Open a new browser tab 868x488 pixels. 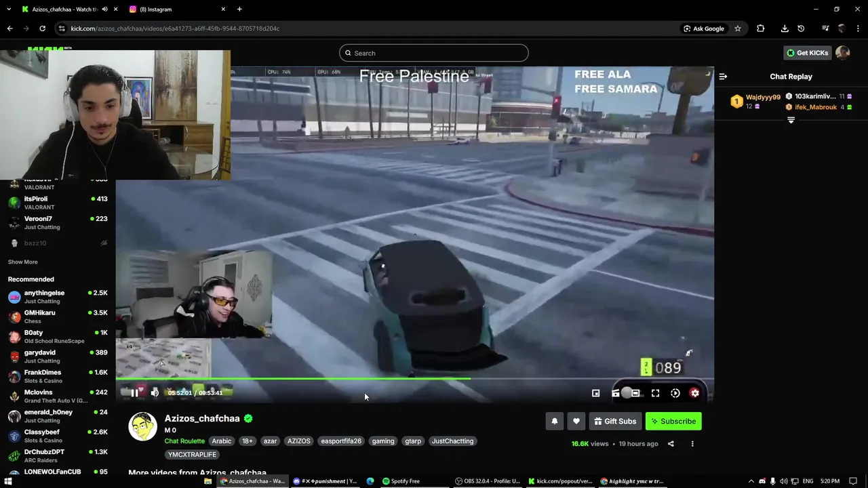[x=239, y=9]
